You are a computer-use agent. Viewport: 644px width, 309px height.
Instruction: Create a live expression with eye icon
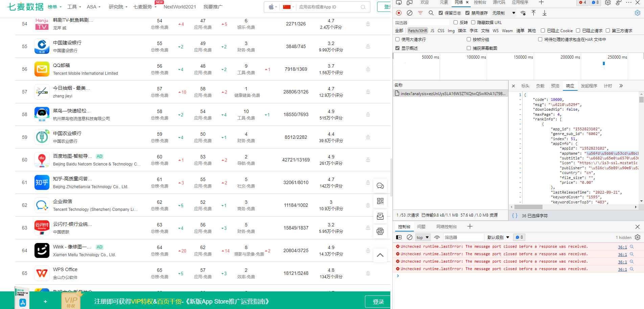pyautogui.click(x=437, y=237)
